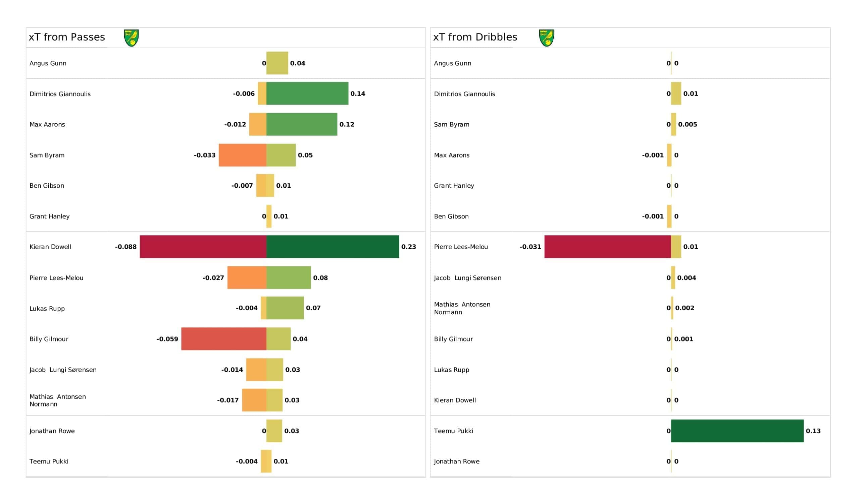Click Teemu Pukki's name in Dribbles panel
This screenshot has width=859, height=504.
pos(453,431)
